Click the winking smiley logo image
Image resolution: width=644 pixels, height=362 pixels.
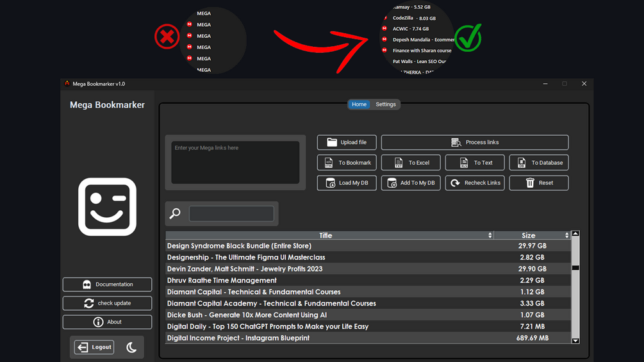(x=107, y=207)
